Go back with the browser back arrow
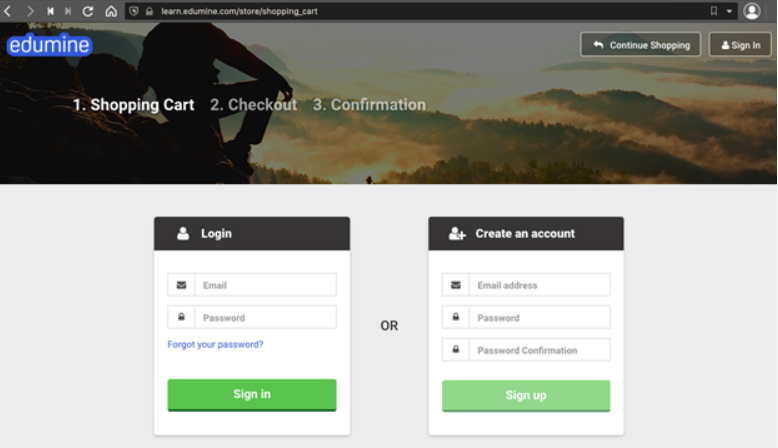This screenshot has height=448, width=778. point(8,11)
